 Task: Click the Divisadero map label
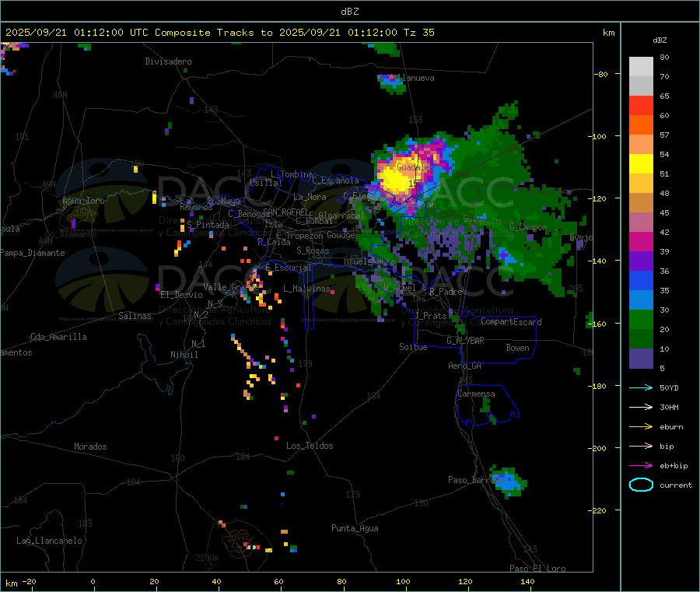[x=168, y=61]
